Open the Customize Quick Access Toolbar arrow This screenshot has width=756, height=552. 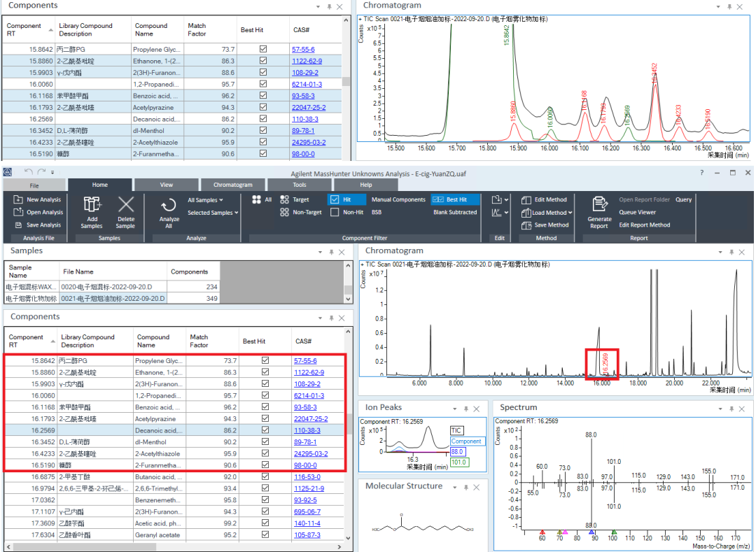pyautogui.click(x=52, y=172)
